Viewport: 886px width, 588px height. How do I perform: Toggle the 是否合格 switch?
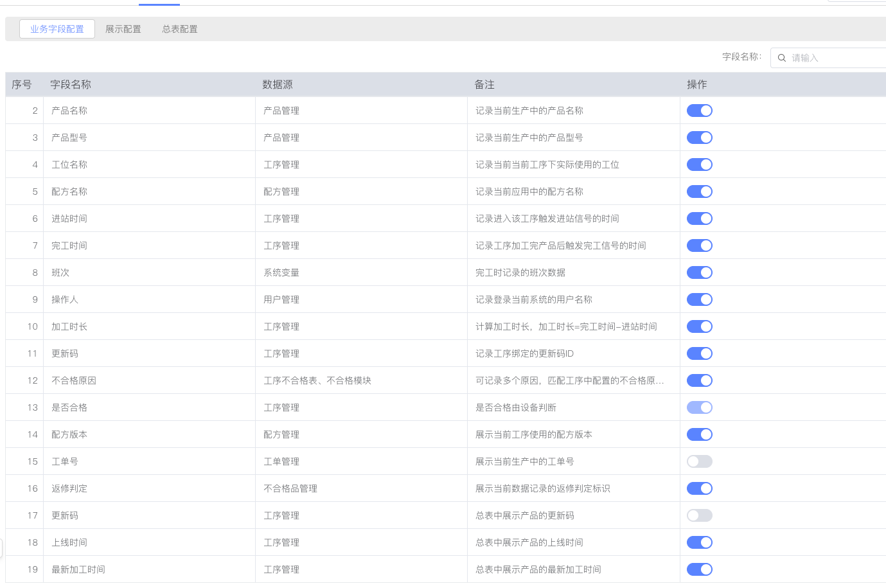(x=699, y=407)
